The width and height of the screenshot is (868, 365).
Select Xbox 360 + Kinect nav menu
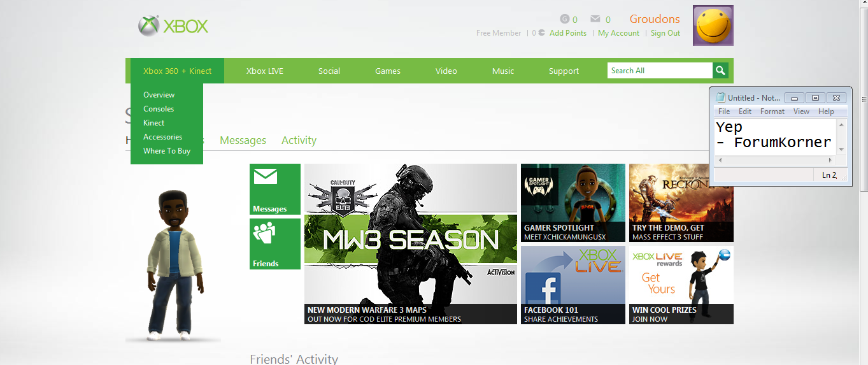[x=177, y=71]
